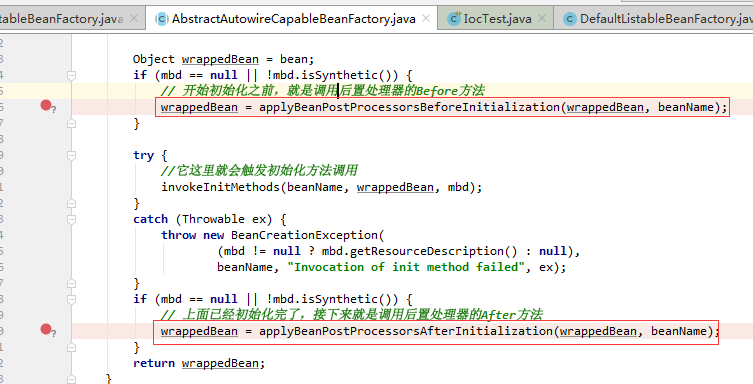Close the IocTest.java tab
This screenshot has height=384, width=753.
coord(542,18)
